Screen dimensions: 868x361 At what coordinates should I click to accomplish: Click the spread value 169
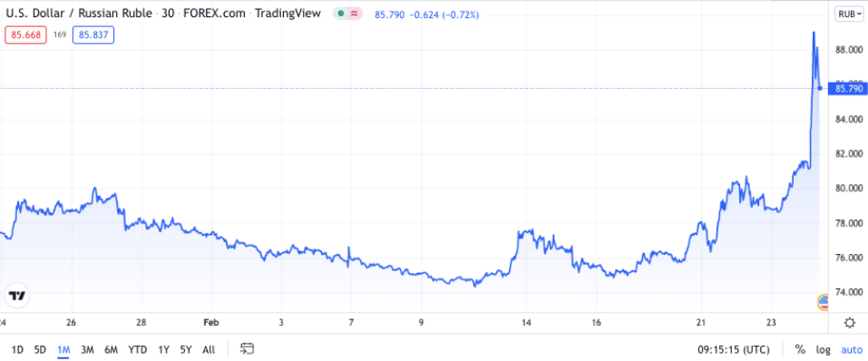(x=60, y=34)
